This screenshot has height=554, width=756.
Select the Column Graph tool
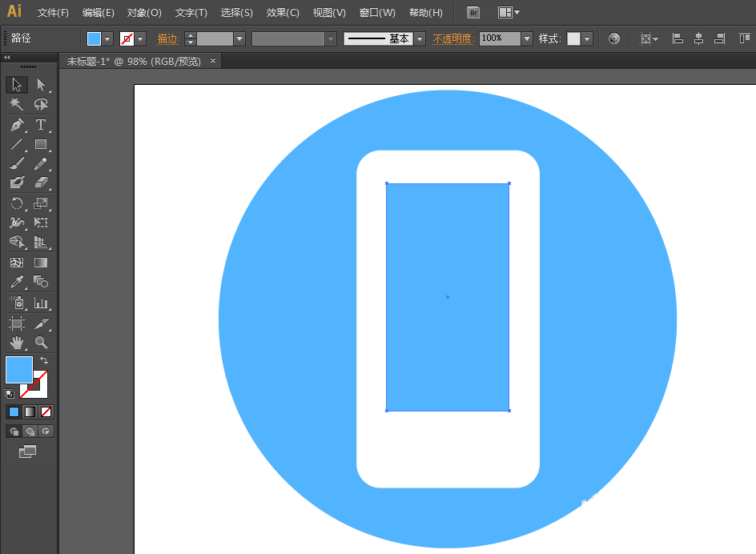click(x=41, y=303)
